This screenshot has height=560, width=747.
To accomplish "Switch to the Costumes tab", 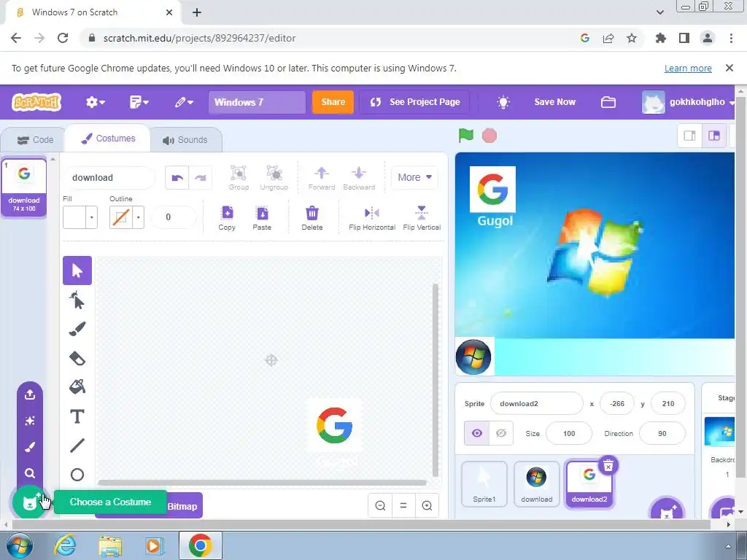I will tap(108, 139).
